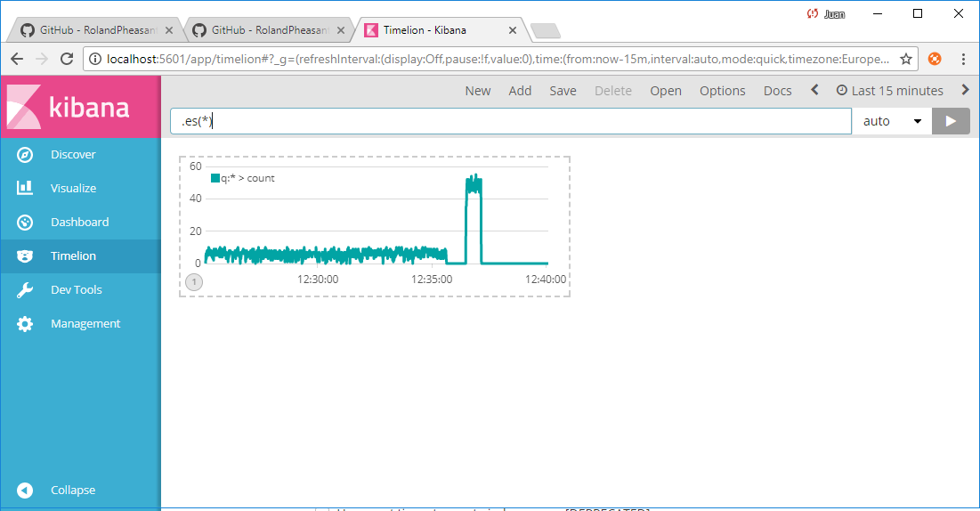Click the Timelion mask icon
Image resolution: width=980 pixels, height=511 pixels.
(25, 255)
